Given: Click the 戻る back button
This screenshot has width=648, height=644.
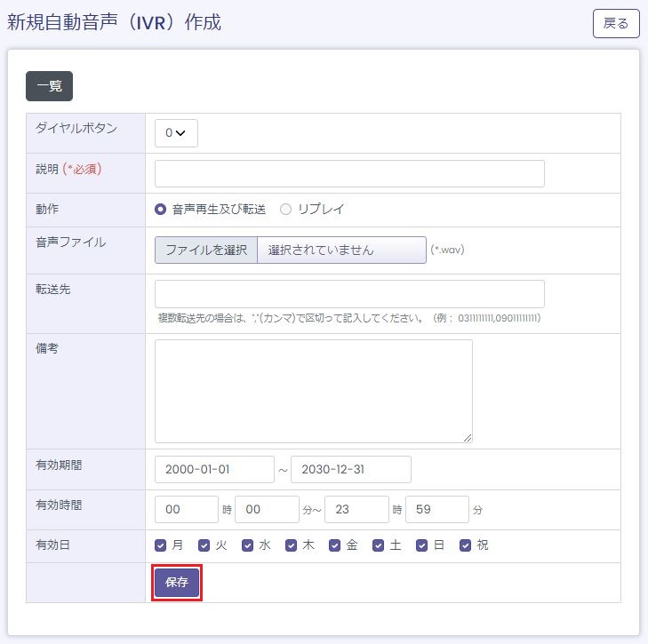Looking at the screenshot, I should (616, 24).
